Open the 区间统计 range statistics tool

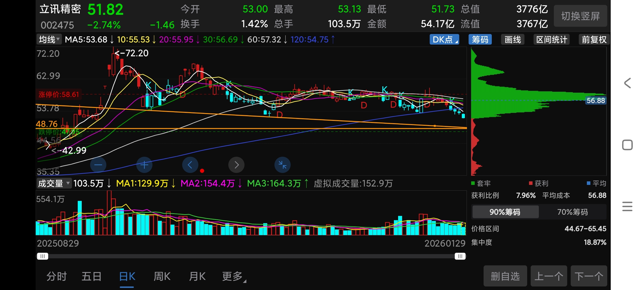point(551,40)
